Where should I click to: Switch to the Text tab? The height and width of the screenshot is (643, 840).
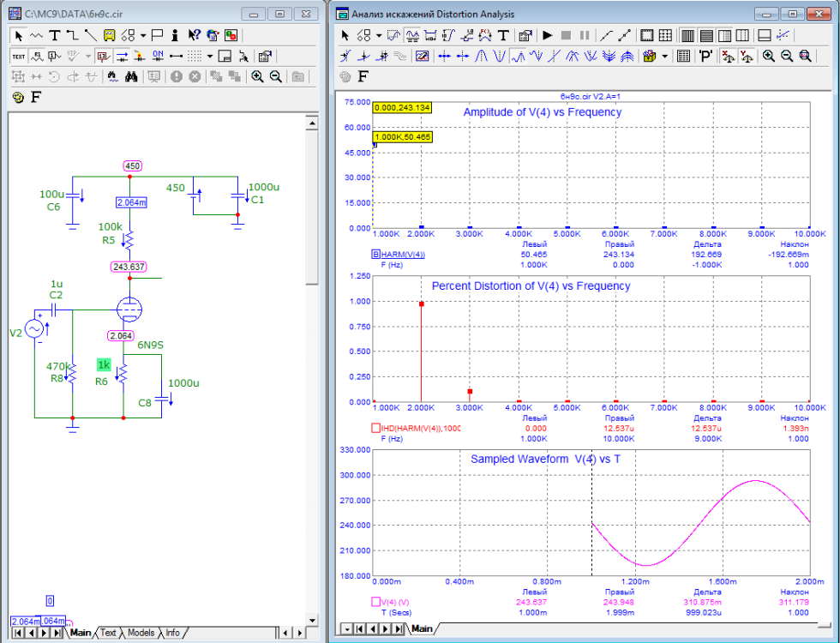[x=108, y=633]
